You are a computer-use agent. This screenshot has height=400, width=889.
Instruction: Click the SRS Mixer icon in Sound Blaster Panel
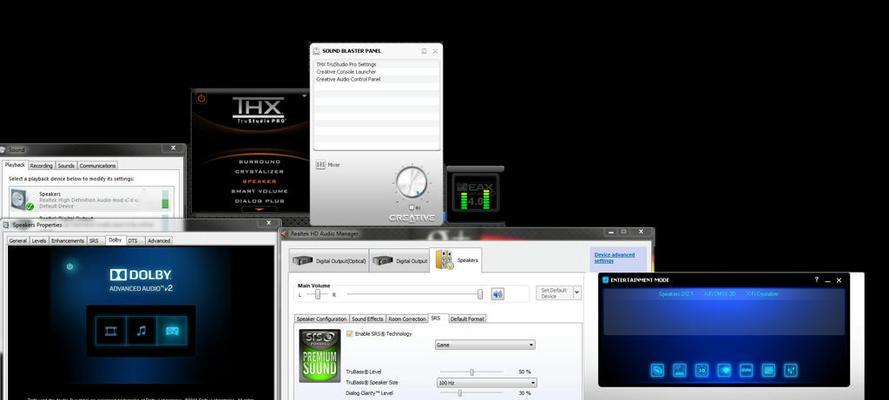[x=321, y=165]
